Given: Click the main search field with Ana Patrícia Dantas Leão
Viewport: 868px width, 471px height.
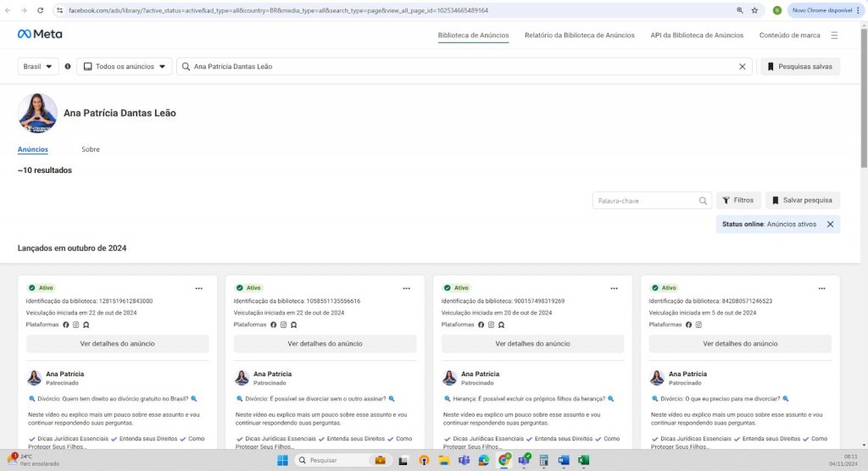Looking at the screenshot, I should pyautogui.click(x=464, y=66).
